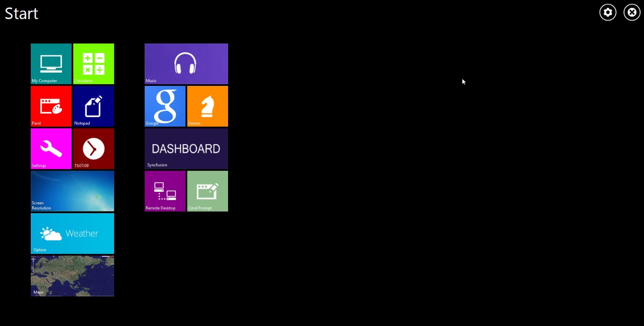Open the Games chess knight tile
Image resolution: width=644 pixels, height=326 pixels.
click(x=208, y=106)
